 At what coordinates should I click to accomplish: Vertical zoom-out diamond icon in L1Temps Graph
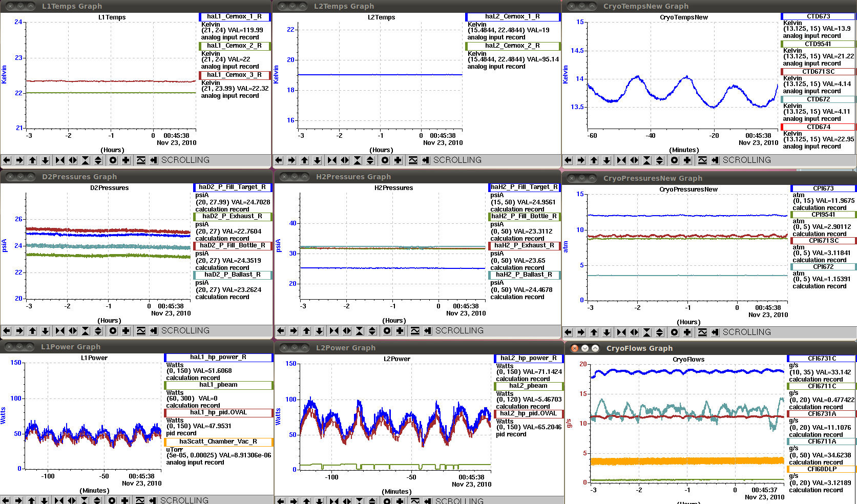(x=98, y=160)
